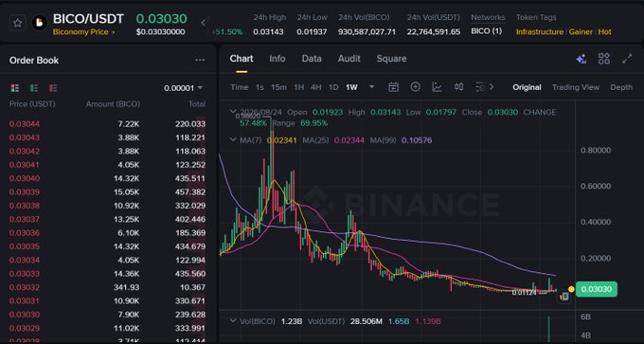This screenshot has width=644, height=344.
Task: Open the technical indicators line-chart icon
Action: tap(437, 87)
